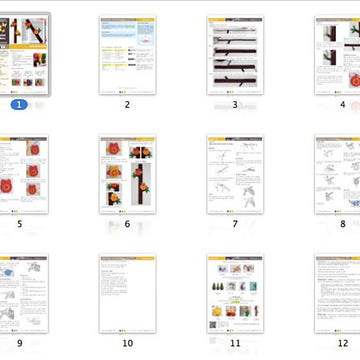Click the page number 9 label
The image size is (360, 360).
(x=20, y=343)
